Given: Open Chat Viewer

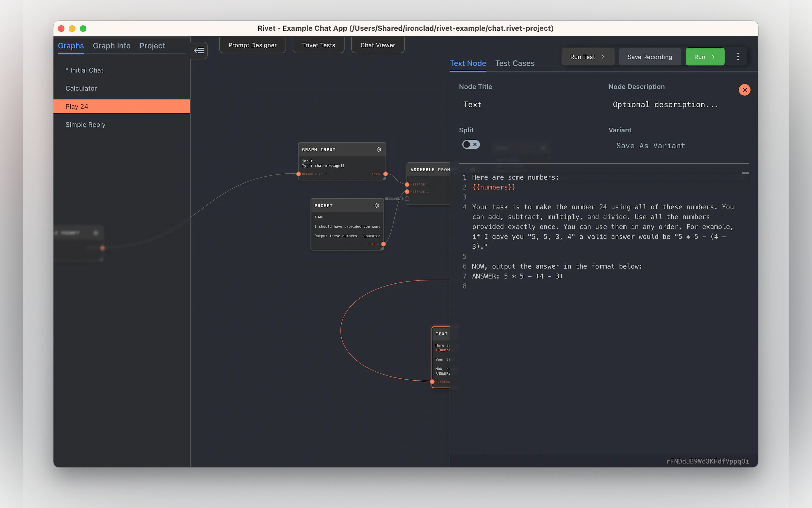Looking at the screenshot, I should click(378, 45).
